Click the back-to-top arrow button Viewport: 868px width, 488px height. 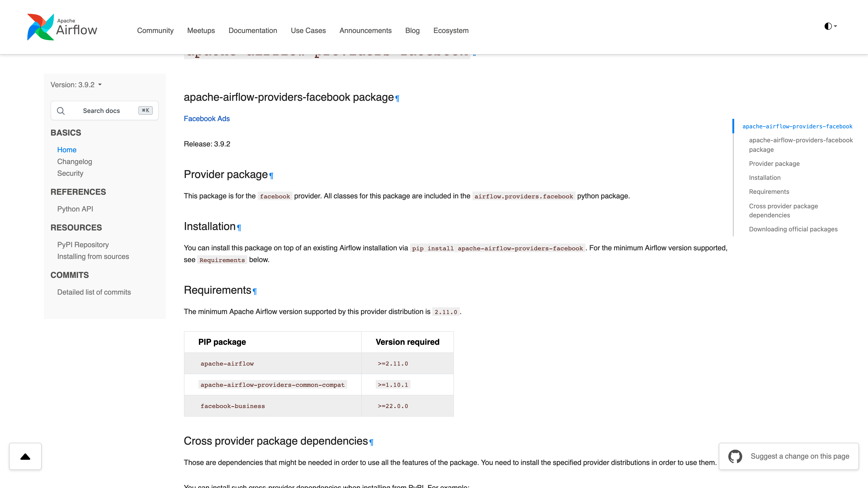(x=25, y=456)
